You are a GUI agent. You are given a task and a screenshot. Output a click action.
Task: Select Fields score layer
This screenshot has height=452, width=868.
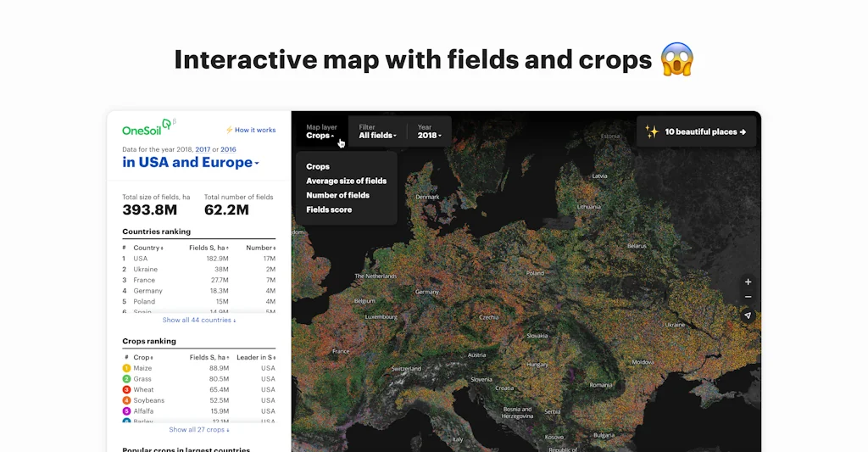coord(329,210)
